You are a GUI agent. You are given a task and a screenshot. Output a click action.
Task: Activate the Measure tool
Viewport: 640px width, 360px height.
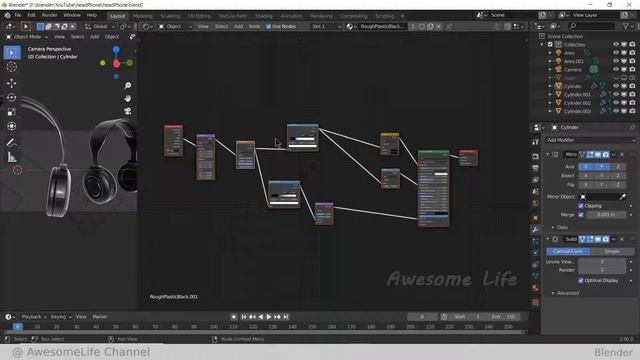coord(12,157)
